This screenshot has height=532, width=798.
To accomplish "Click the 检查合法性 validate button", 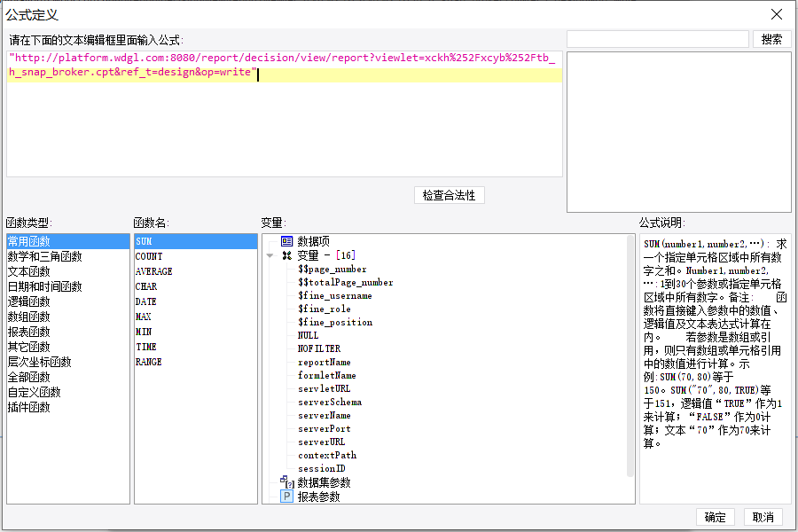I will [x=450, y=195].
